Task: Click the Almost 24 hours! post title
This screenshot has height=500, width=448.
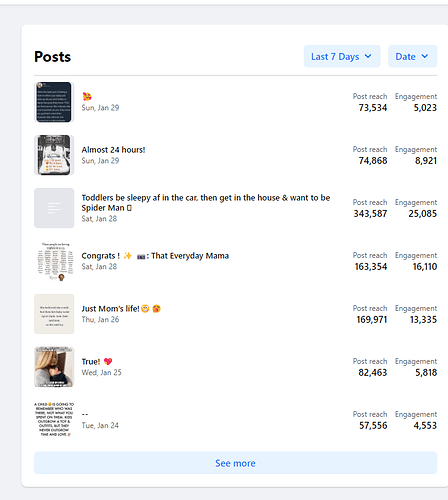Action: tap(113, 150)
